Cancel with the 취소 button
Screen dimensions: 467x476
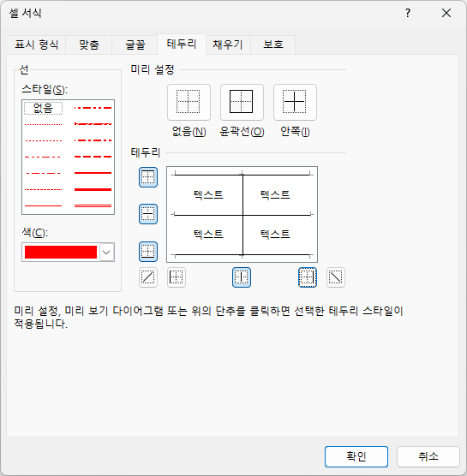tap(428, 456)
